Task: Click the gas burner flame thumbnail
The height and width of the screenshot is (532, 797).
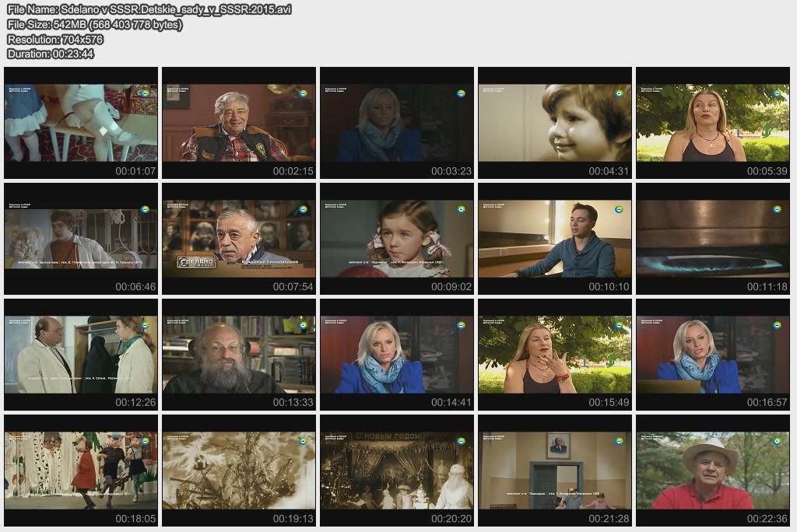Action: pyautogui.click(x=712, y=239)
